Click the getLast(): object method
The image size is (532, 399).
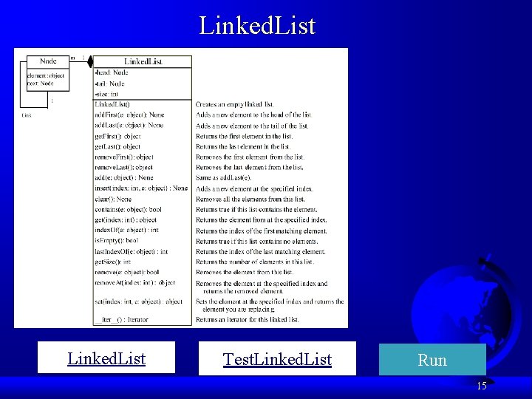pos(117,146)
